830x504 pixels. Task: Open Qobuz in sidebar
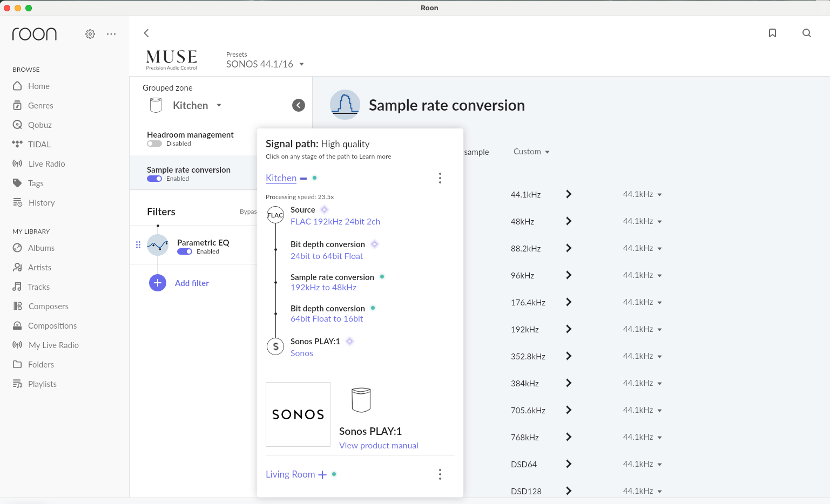32,125
